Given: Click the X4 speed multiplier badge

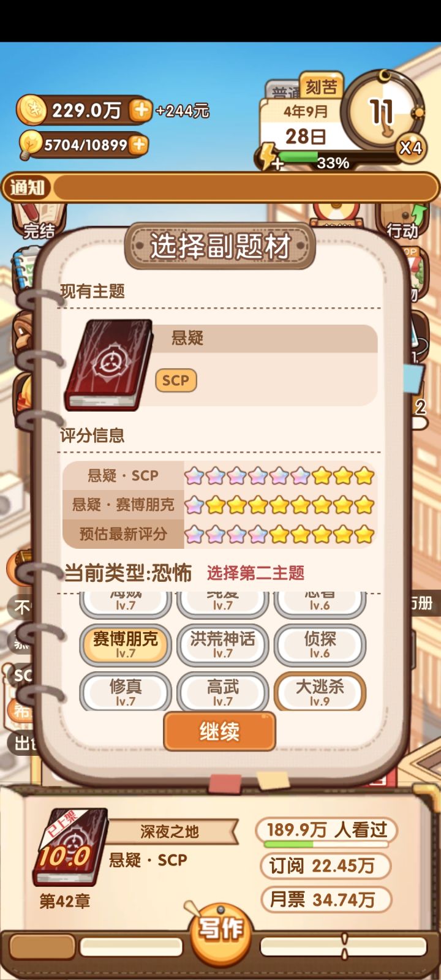Looking at the screenshot, I should (x=410, y=148).
